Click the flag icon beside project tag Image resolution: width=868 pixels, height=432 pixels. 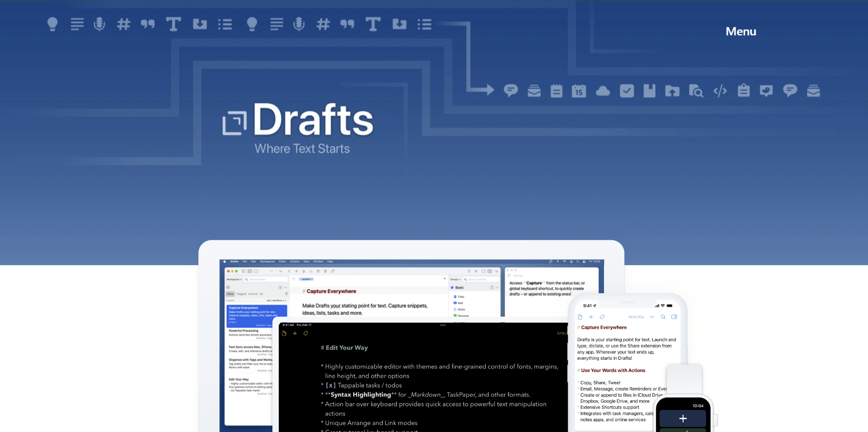[294, 279]
